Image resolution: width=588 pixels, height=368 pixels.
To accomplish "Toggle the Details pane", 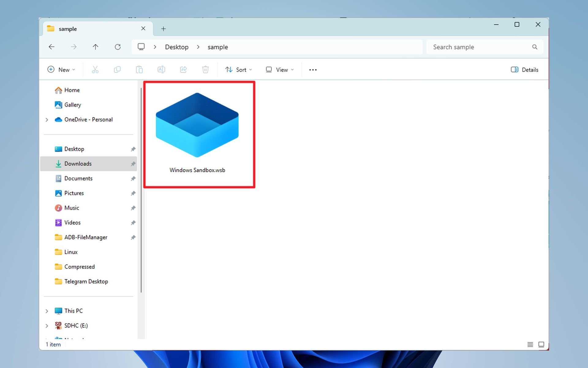I will (525, 70).
